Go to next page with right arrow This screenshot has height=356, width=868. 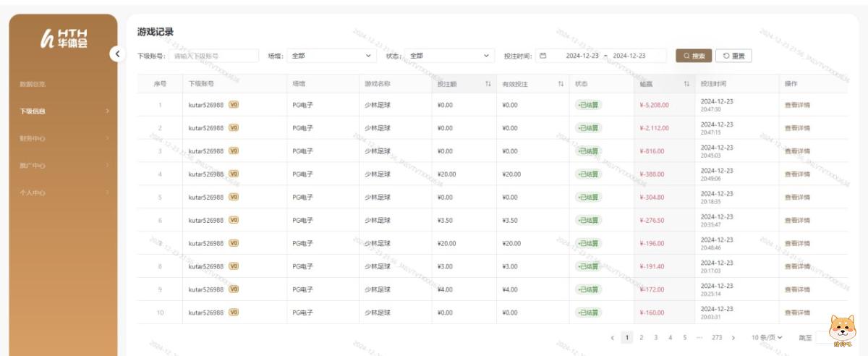coord(733,337)
